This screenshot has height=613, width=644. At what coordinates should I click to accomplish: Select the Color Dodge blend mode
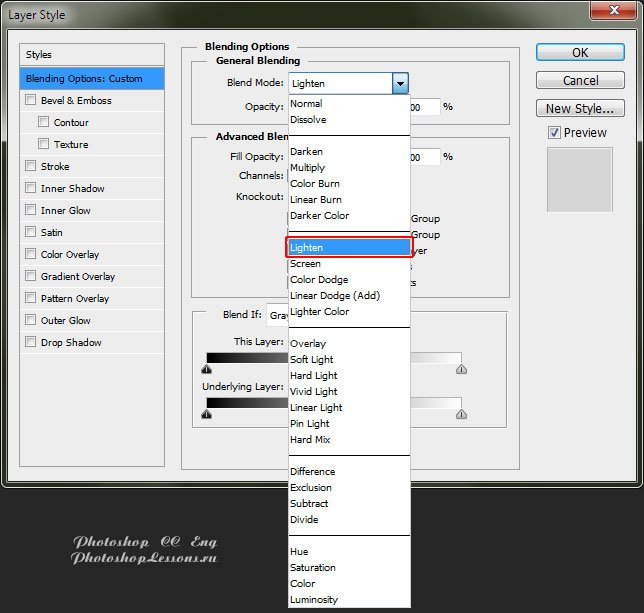coord(319,280)
